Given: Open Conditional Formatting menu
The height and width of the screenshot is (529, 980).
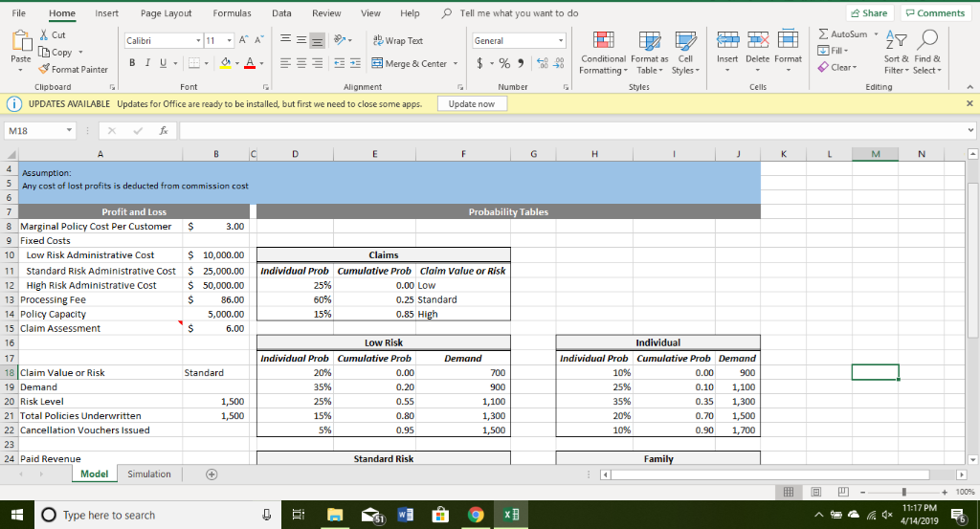Looking at the screenshot, I should 603,53.
